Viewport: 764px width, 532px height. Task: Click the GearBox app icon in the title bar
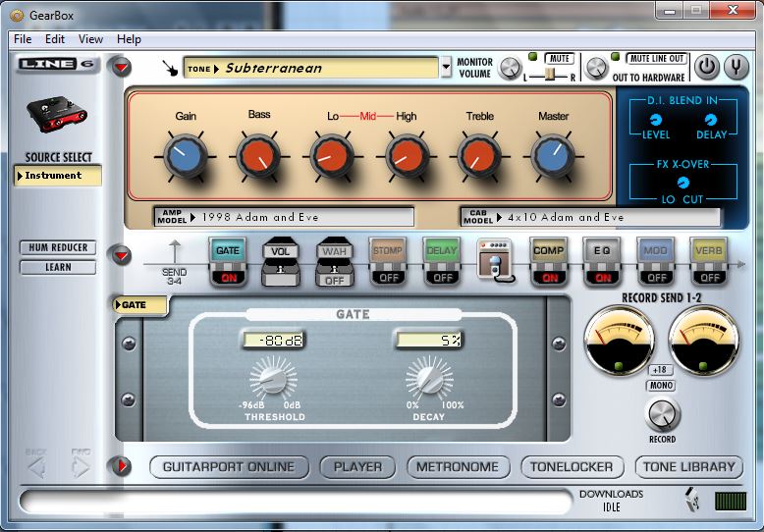(17, 16)
